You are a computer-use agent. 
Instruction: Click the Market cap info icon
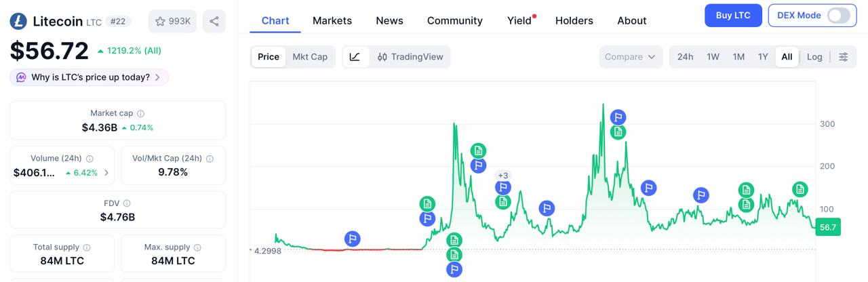[141, 114]
